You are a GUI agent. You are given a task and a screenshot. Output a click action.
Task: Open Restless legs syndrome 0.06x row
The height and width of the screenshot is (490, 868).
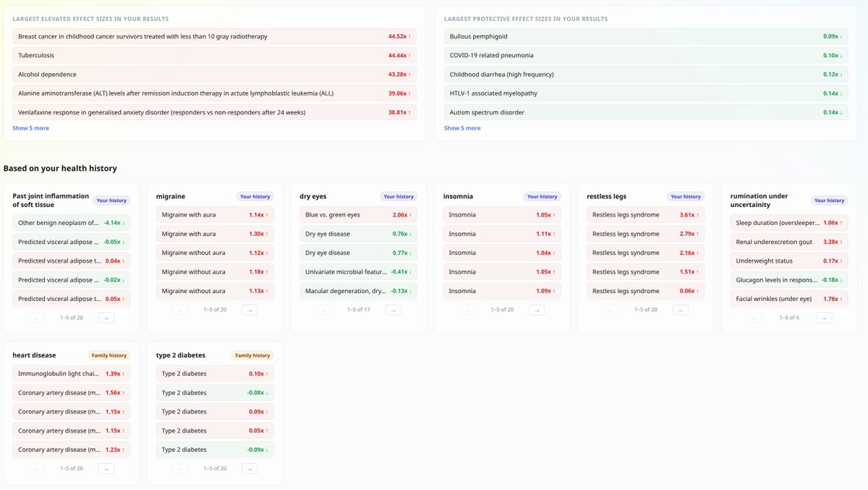coord(645,291)
